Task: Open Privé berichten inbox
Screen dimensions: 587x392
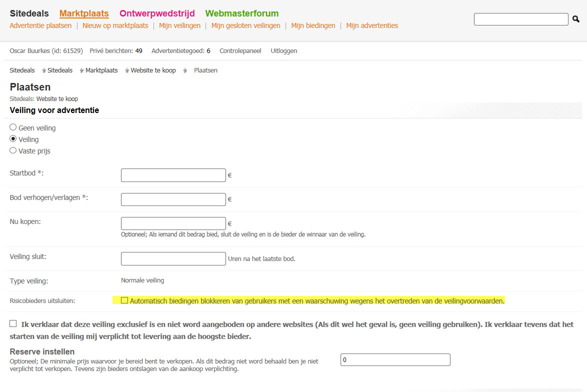Action: pyautogui.click(x=115, y=50)
